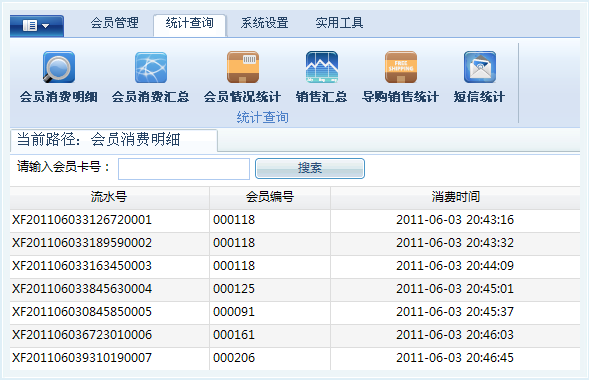Select the 统计查询 tab
The width and height of the screenshot is (589, 380).
click(190, 25)
